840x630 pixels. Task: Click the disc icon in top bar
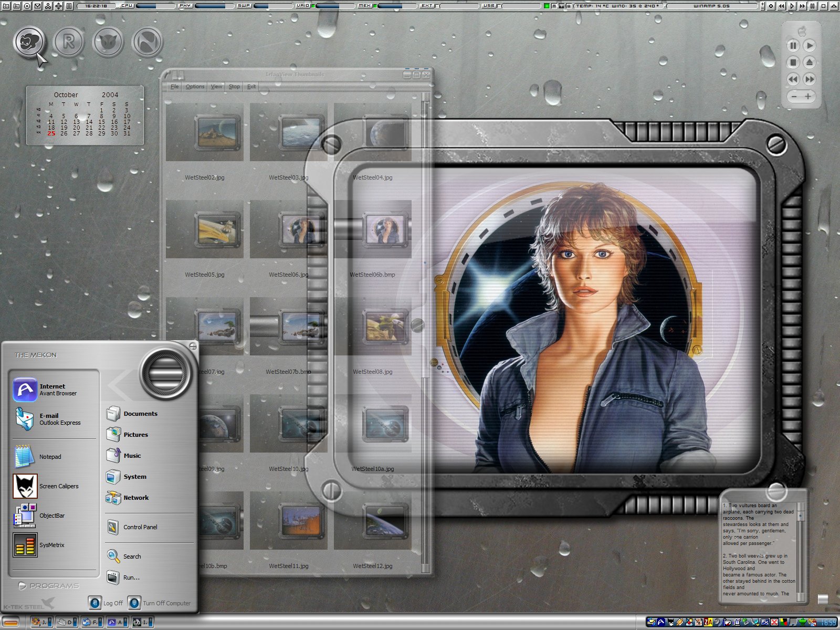click(27, 6)
